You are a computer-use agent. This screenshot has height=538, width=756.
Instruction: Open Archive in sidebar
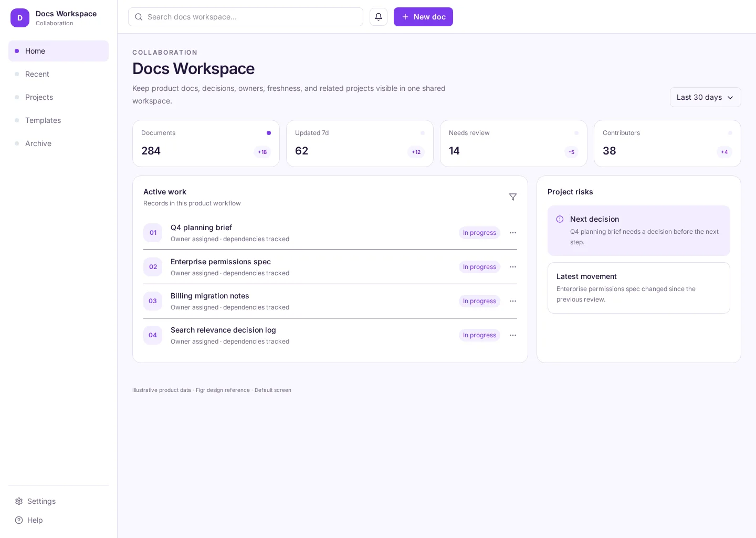coord(58,143)
